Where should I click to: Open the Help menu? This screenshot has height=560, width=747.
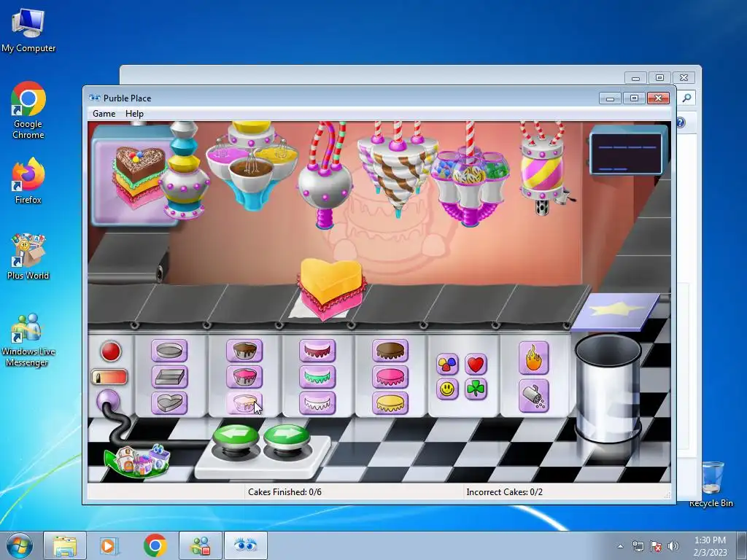(134, 114)
